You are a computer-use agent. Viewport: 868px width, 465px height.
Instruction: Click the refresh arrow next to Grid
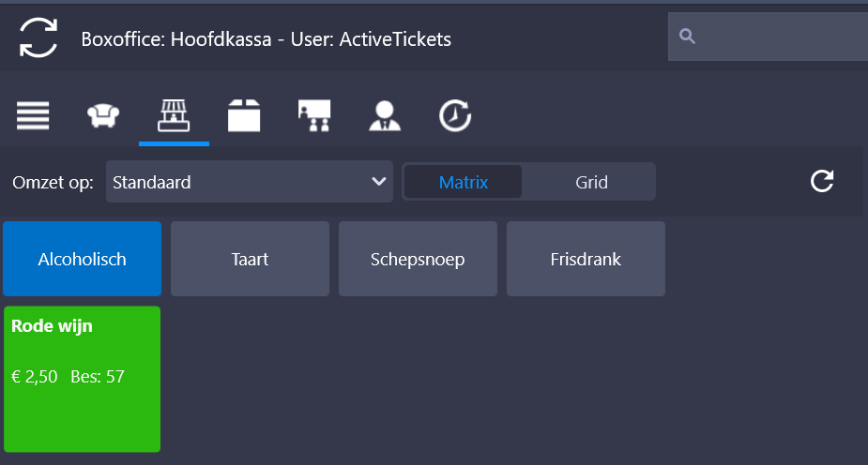822,181
